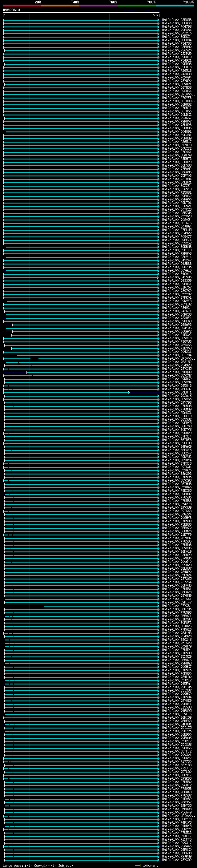Open hit UniRef100_Q9FX54
197x868 pixels.
[x=177, y=30]
